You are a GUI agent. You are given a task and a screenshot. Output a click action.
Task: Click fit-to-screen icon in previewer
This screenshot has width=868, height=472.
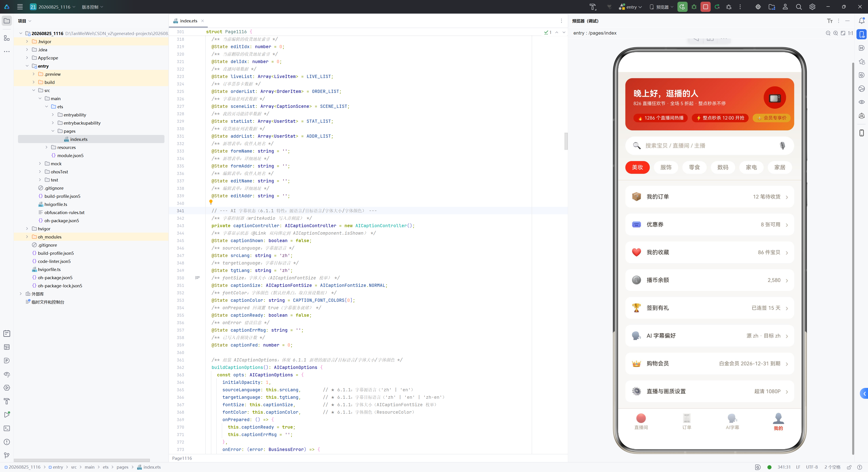click(x=843, y=33)
